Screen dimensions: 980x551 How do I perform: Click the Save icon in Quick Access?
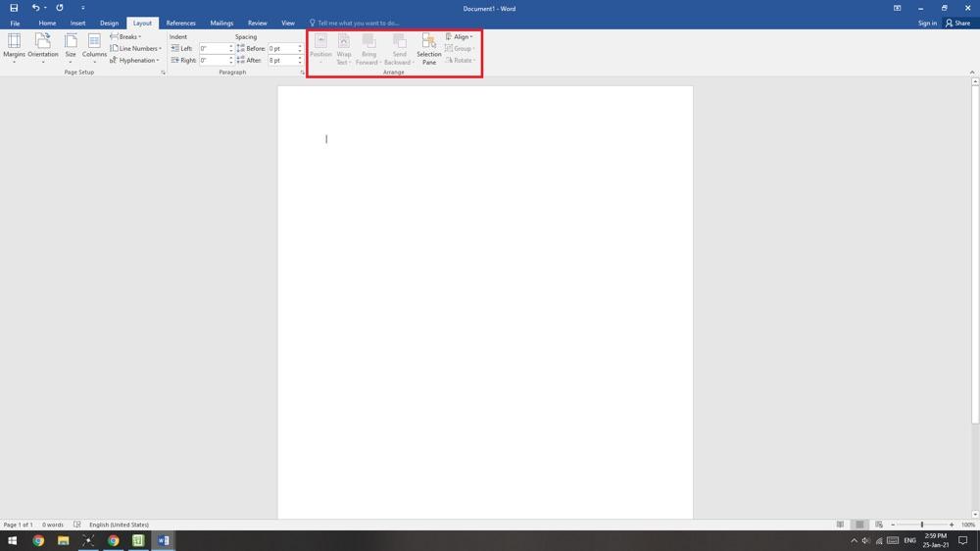[14, 8]
